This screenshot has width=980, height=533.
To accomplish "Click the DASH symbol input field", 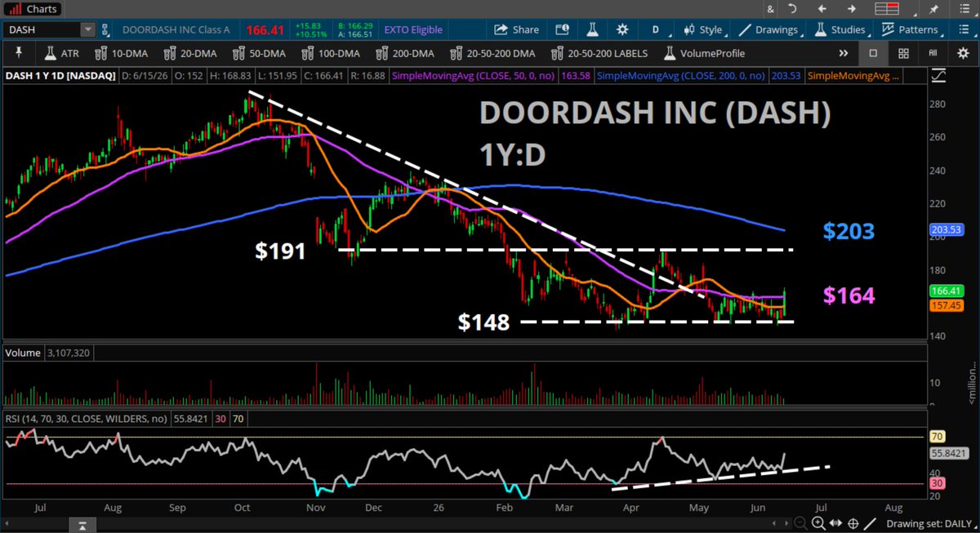I will [x=42, y=30].
